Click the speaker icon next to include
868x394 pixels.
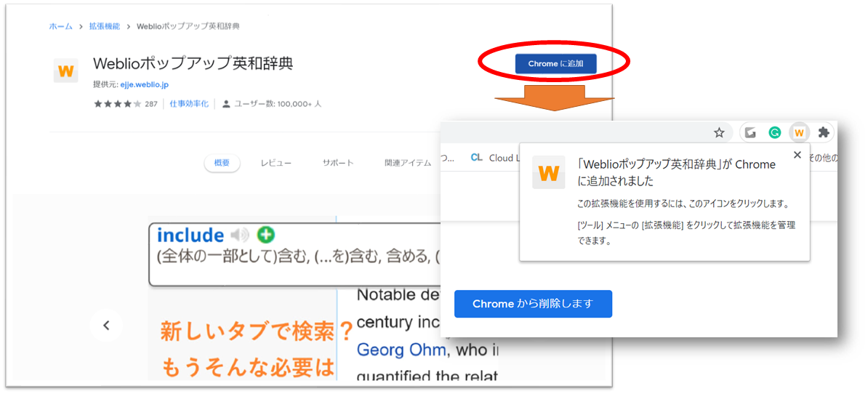point(240,236)
